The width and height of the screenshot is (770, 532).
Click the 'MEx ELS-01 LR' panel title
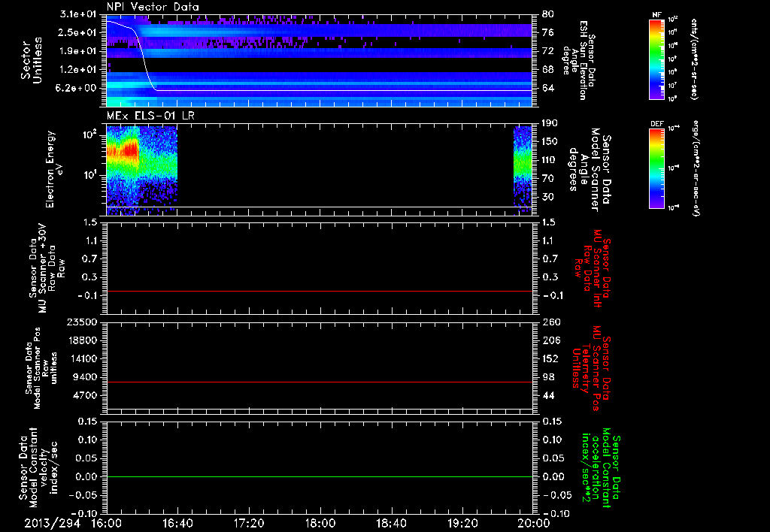point(150,115)
